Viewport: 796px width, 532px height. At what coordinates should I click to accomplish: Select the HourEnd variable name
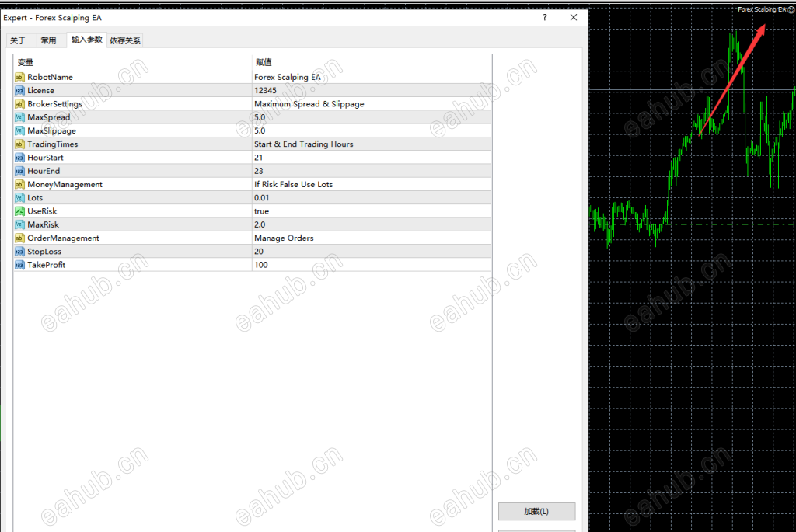pyautogui.click(x=44, y=171)
